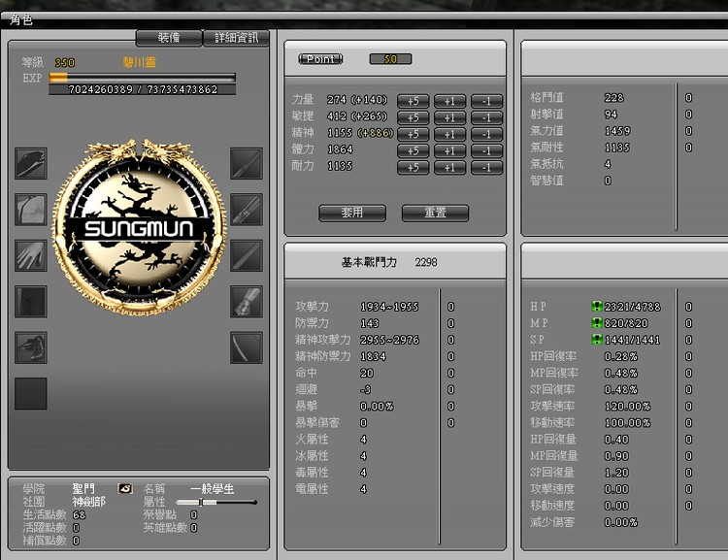Image resolution: width=728 pixels, height=560 pixels.
Task: Select the top-left equipment slot icon
Action: pyautogui.click(x=30, y=163)
